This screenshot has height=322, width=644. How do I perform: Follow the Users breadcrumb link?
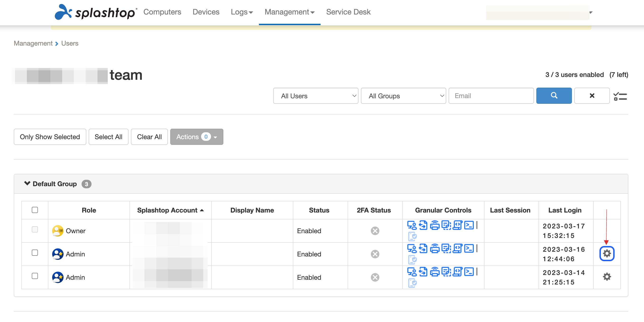tap(70, 43)
